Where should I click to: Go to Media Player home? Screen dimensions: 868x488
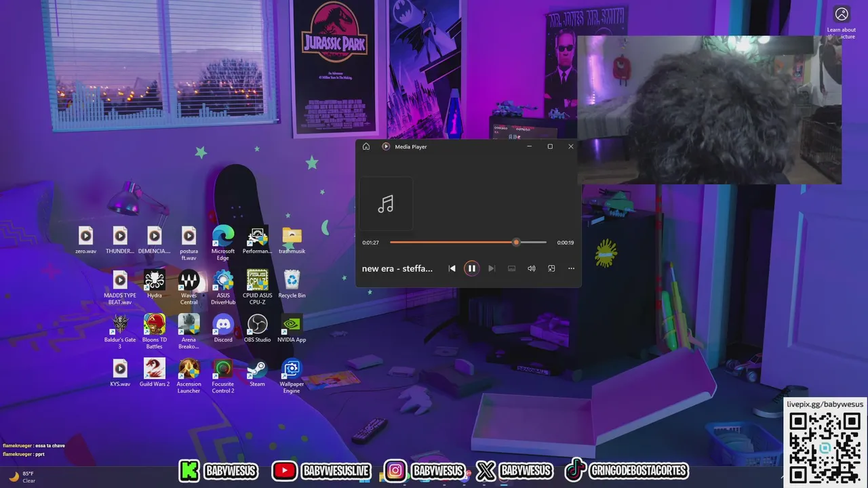point(366,146)
